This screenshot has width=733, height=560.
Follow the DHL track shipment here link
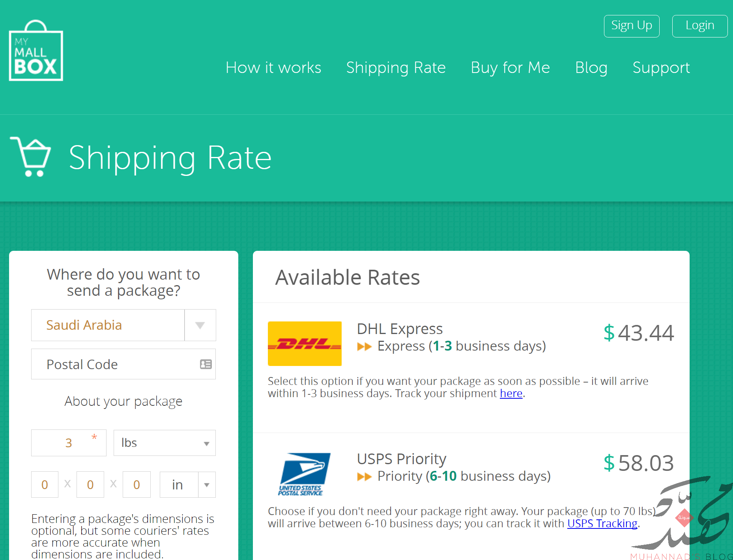[x=511, y=393]
